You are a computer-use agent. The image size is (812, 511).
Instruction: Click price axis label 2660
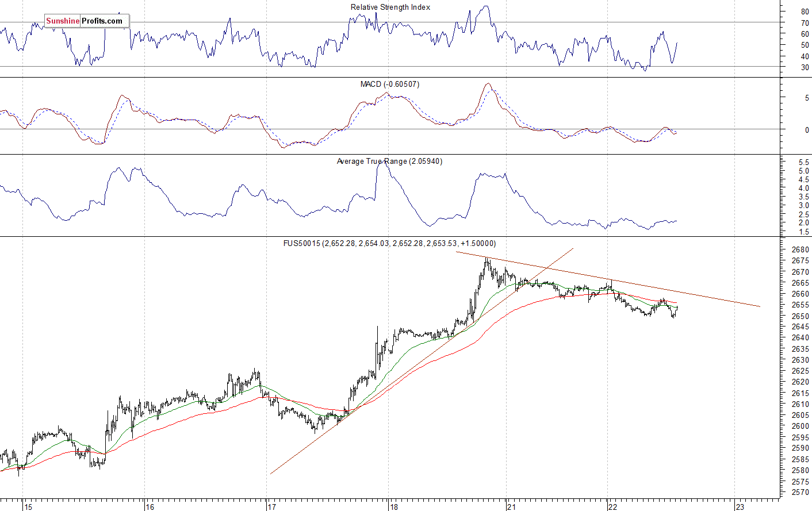tap(800, 294)
